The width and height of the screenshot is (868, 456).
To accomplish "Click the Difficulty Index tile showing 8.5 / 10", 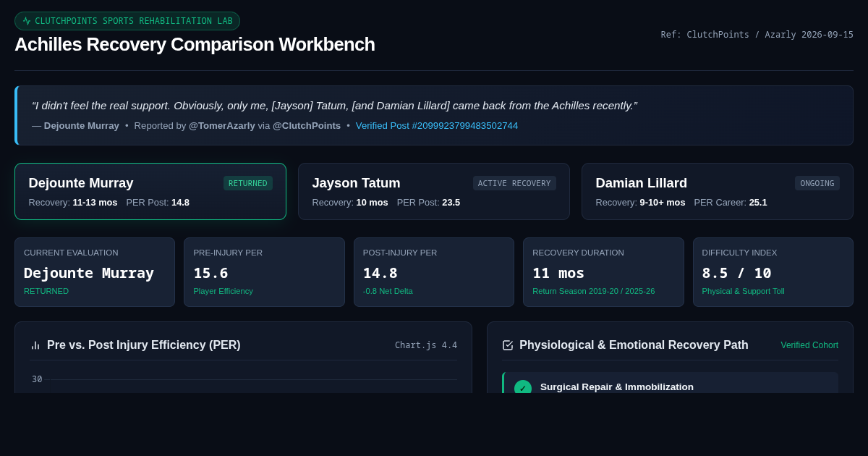I will tap(773, 272).
